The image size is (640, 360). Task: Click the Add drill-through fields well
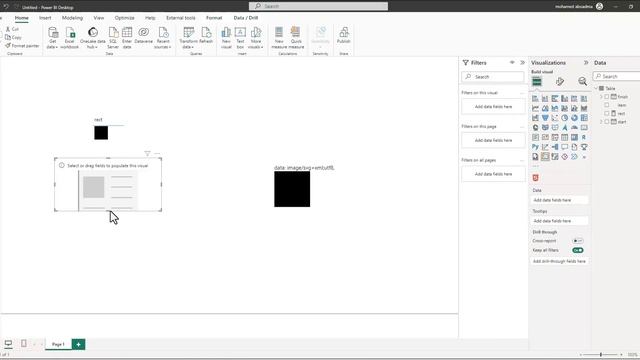click(559, 261)
